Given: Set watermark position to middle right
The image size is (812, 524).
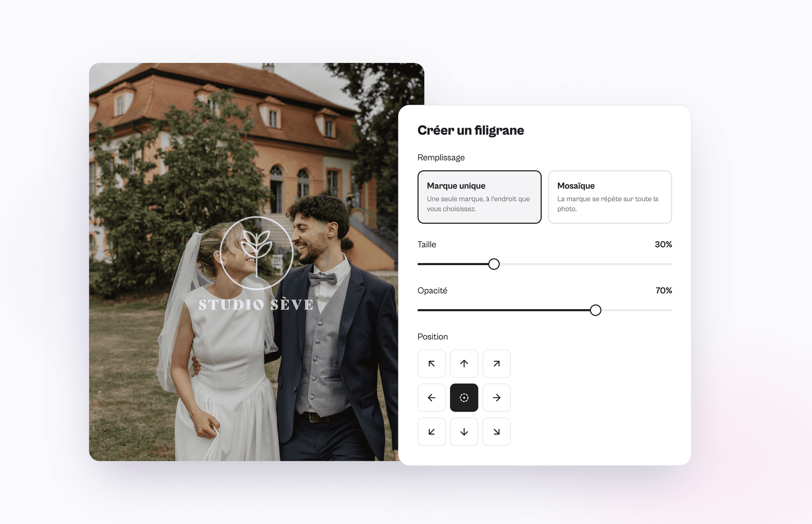Looking at the screenshot, I should (x=497, y=398).
